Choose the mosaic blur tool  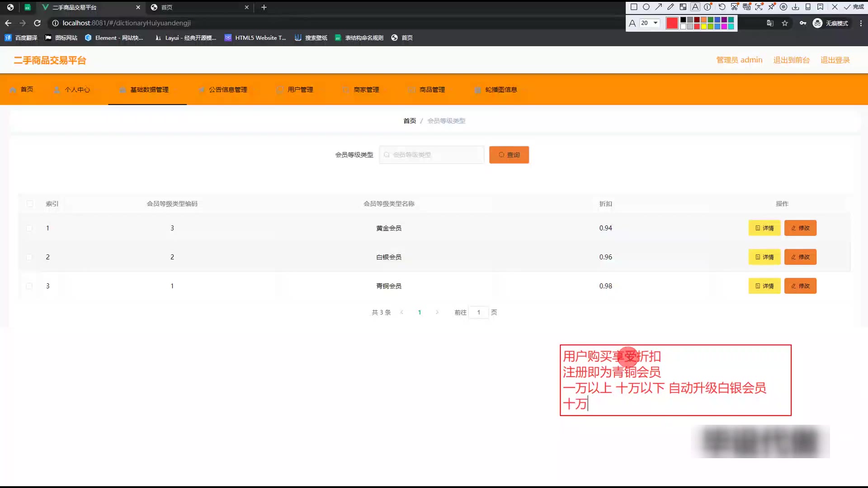683,7
